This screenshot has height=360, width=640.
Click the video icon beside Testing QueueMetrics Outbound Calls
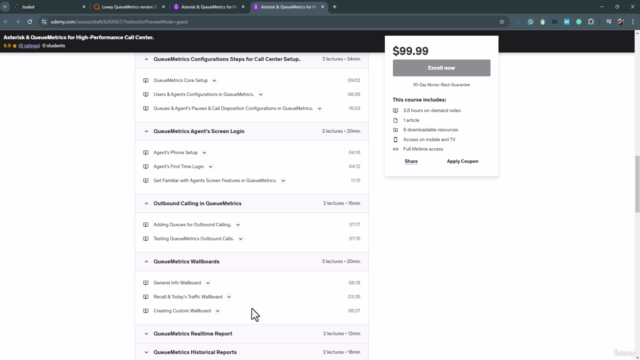click(x=146, y=239)
